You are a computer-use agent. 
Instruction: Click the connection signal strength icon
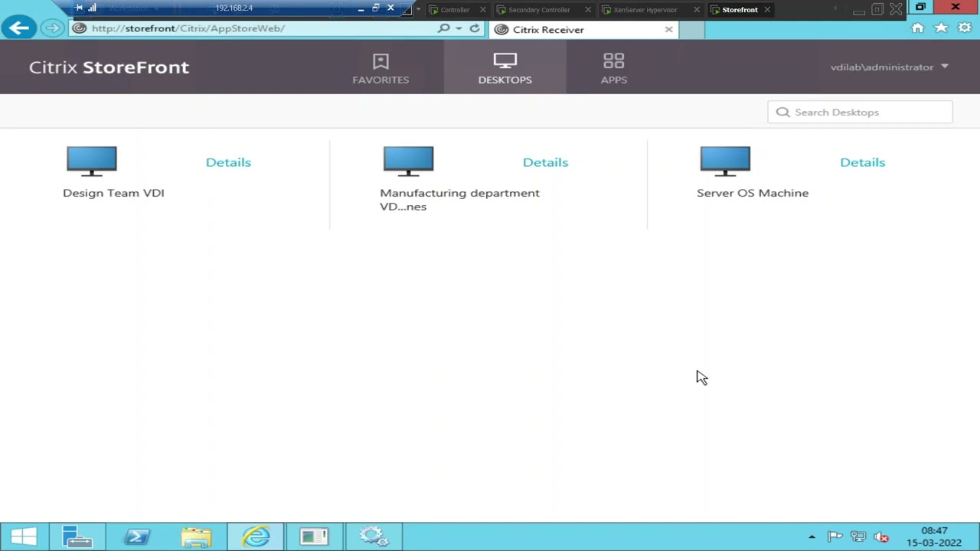93,8
